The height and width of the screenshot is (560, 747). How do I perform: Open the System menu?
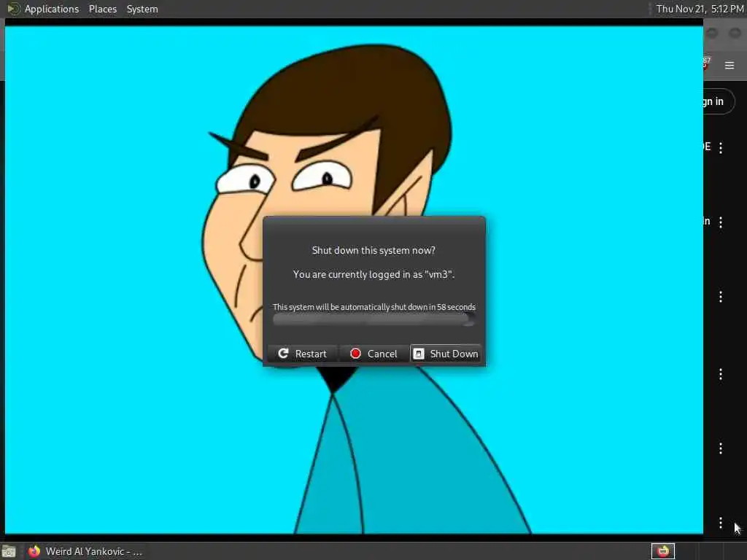142,9
